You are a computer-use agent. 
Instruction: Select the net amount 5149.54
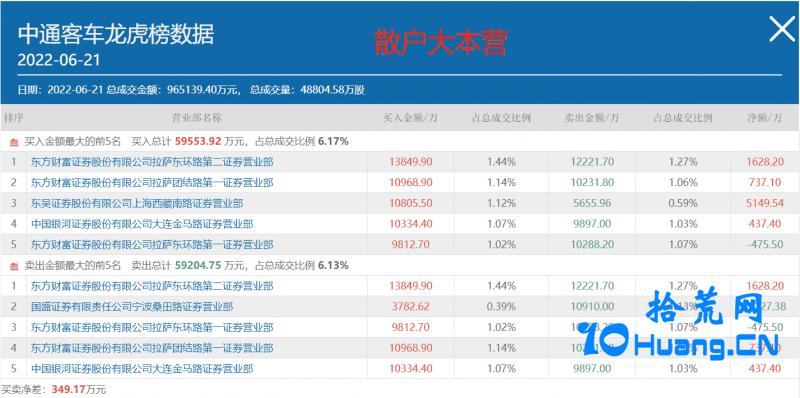point(764,203)
